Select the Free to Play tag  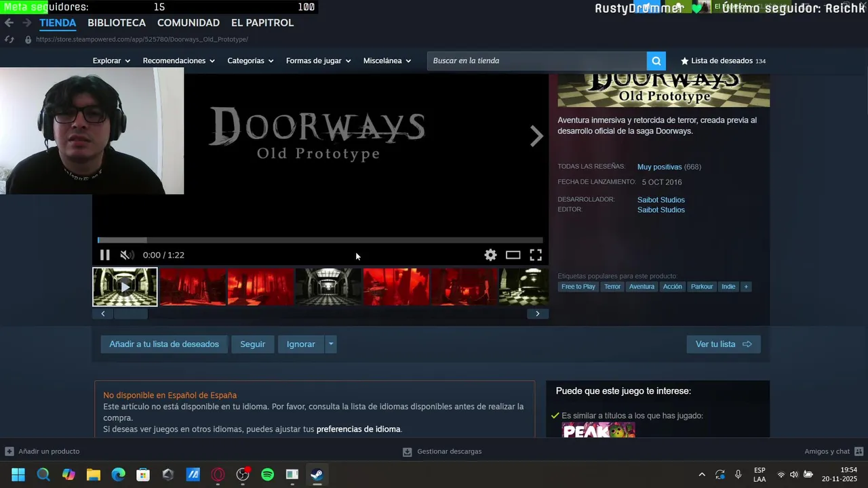(x=578, y=287)
